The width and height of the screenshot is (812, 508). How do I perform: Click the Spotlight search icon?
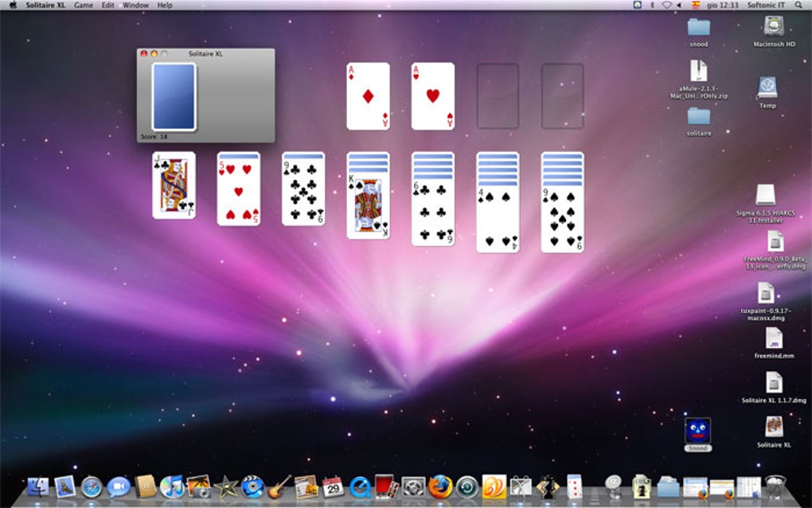(x=798, y=6)
